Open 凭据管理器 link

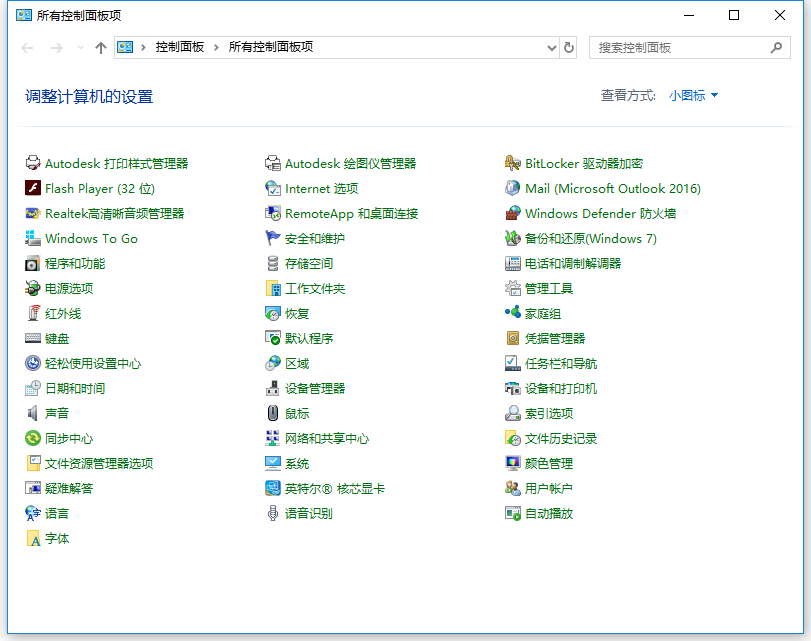pos(555,338)
